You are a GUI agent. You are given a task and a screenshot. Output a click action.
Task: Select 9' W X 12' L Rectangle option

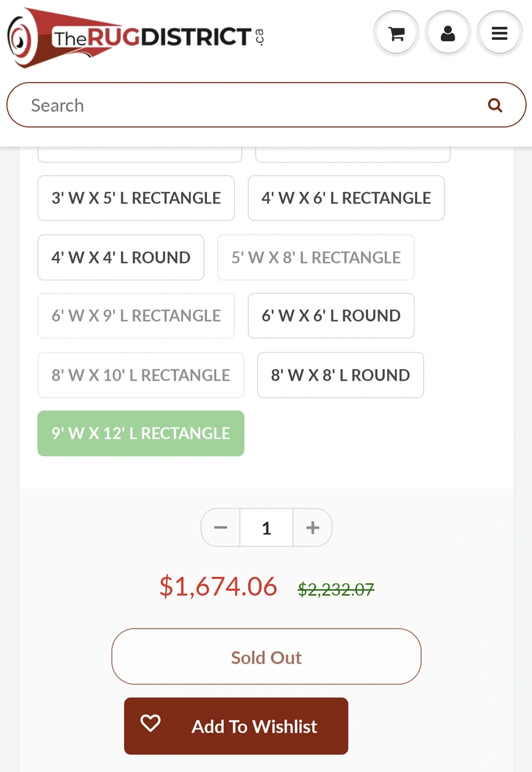(x=141, y=433)
